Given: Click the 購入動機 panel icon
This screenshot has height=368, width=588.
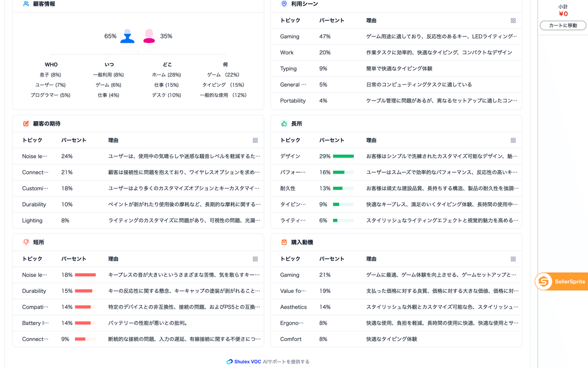Looking at the screenshot, I should (x=284, y=242).
